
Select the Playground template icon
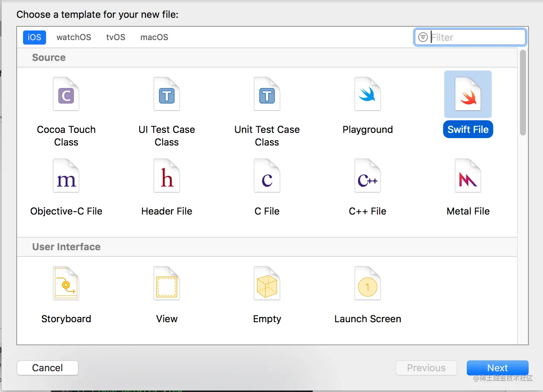(368, 94)
